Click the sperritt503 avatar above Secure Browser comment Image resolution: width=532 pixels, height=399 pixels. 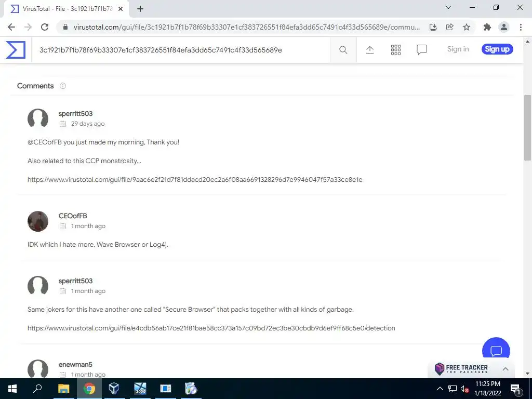point(37,286)
